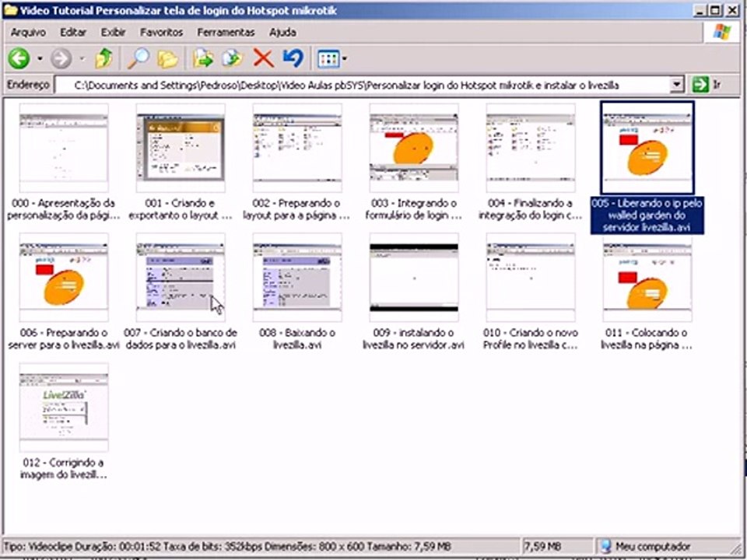Select thumbnail 000 - Apresentação da personalização
Screen dimensions: 747x560
click(x=63, y=148)
